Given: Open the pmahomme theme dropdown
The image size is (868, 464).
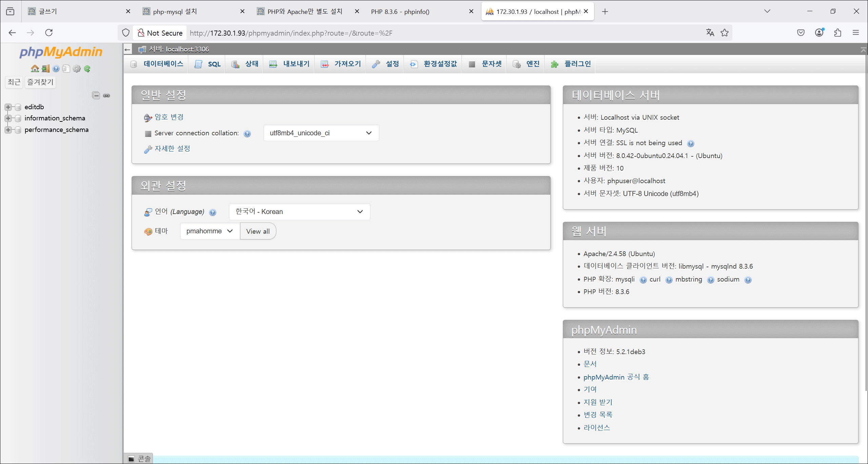Looking at the screenshot, I should point(210,231).
